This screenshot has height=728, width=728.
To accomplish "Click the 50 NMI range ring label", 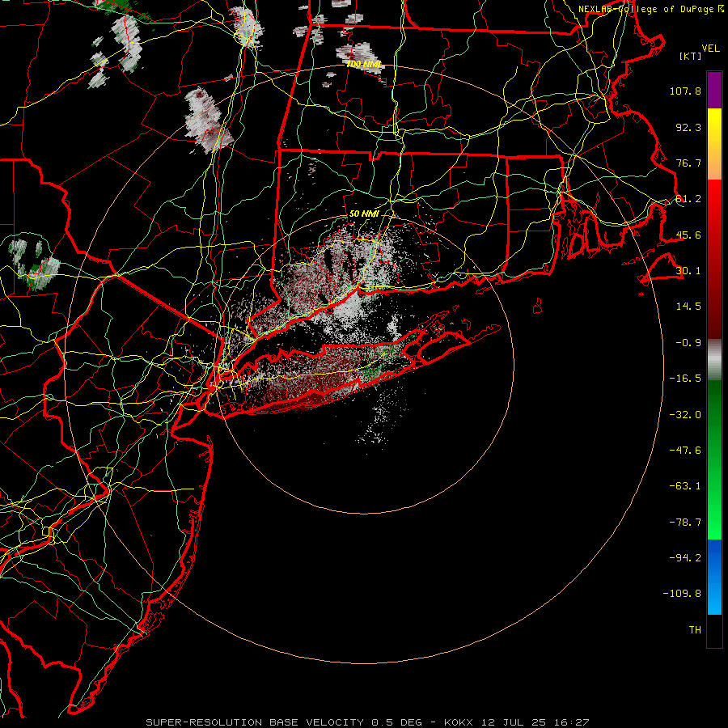I will point(364,214).
